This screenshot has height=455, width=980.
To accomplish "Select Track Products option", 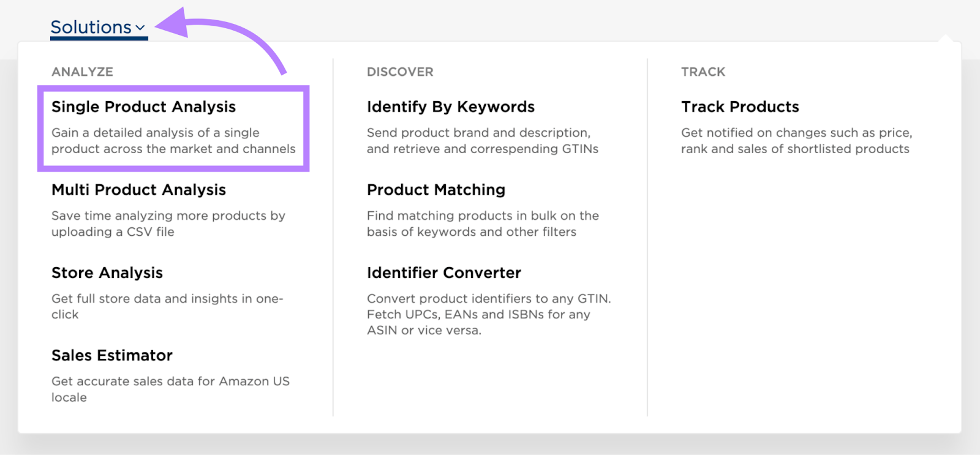I will pyautogui.click(x=740, y=107).
